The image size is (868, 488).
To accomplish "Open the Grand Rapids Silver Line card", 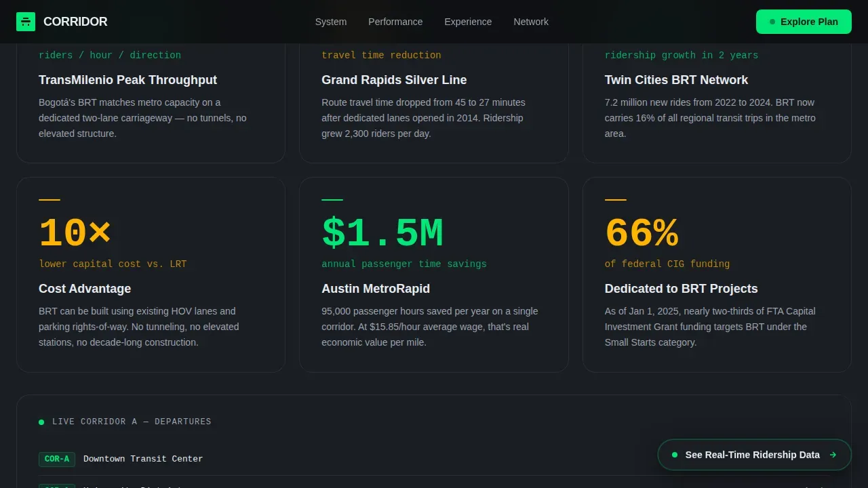I will point(433,103).
